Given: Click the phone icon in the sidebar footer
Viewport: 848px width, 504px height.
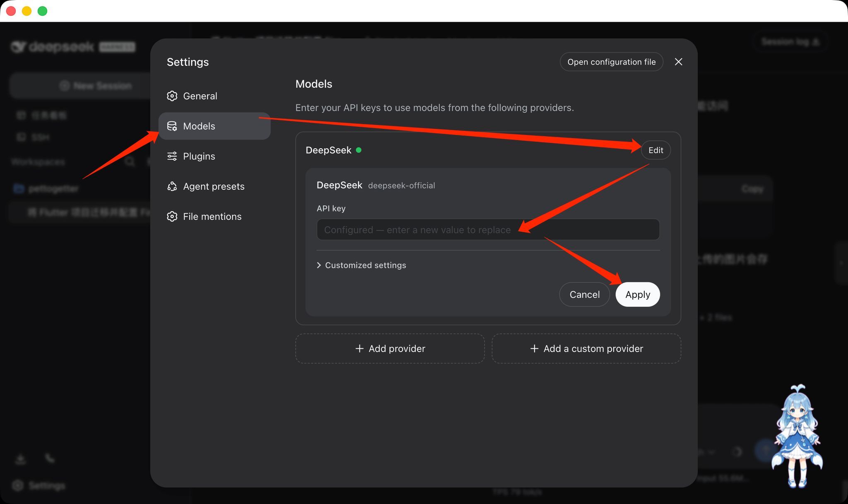Looking at the screenshot, I should [50, 458].
